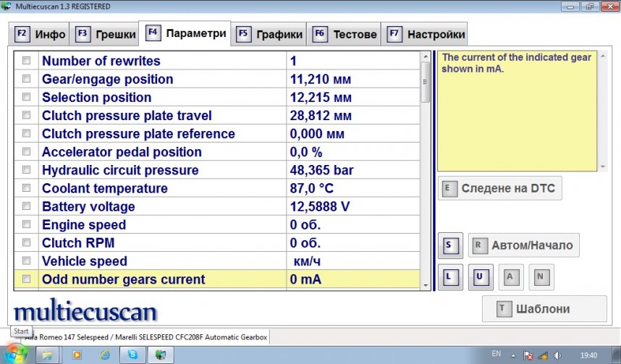
Task: Click the S shortcut button
Action: 449,245
